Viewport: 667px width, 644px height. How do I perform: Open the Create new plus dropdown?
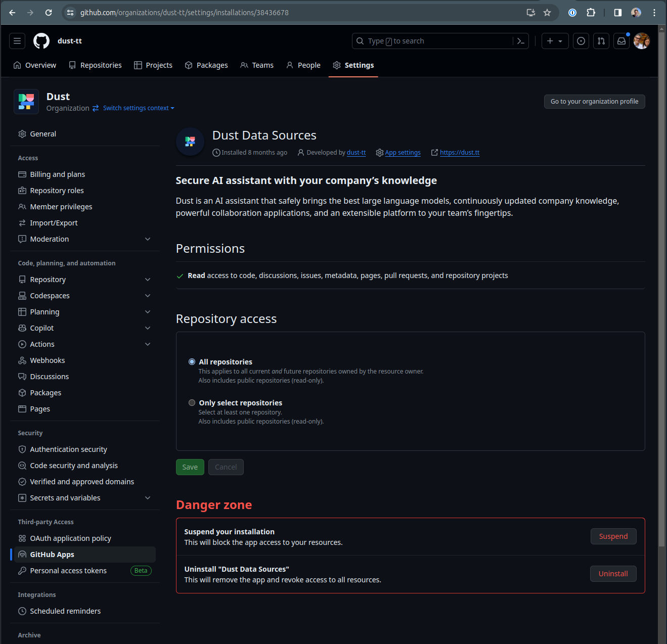(555, 41)
